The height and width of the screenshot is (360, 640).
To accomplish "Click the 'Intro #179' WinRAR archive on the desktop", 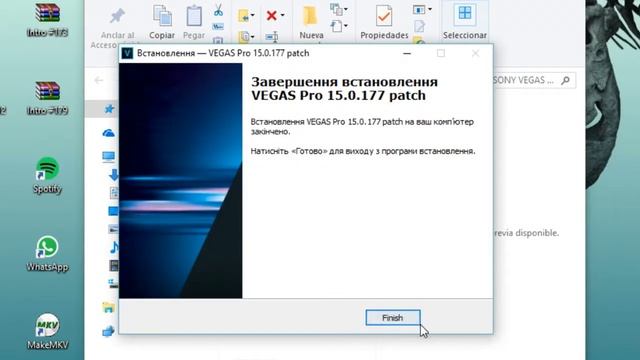I will tap(47, 98).
